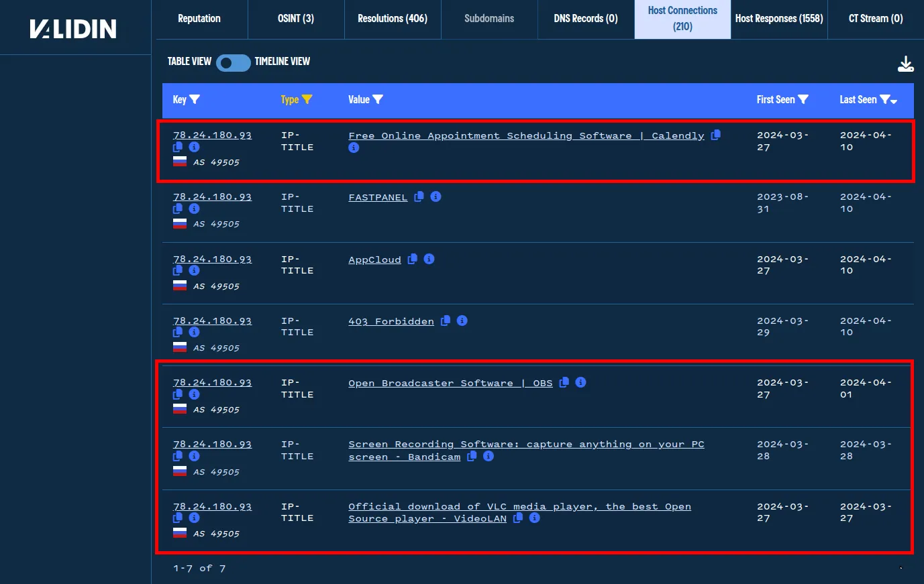Switch to Resolutions (406) tab

[x=393, y=19]
